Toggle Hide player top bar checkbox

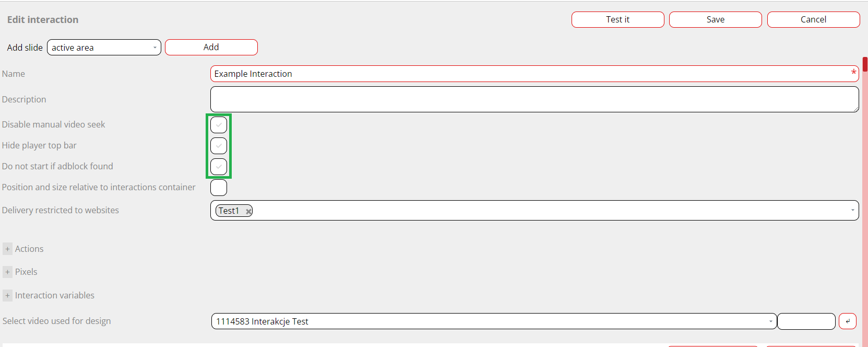(x=219, y=146)
